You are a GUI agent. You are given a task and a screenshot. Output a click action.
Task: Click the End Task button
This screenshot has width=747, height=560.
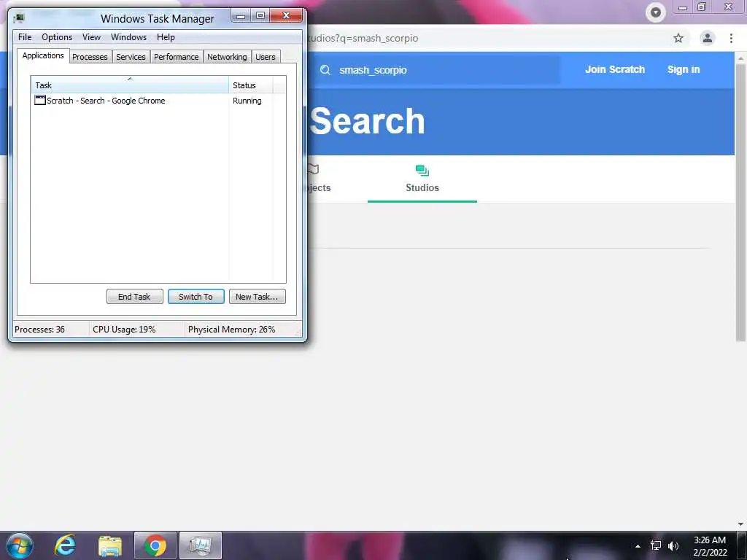pyautogui.click(x=134, y=296)
